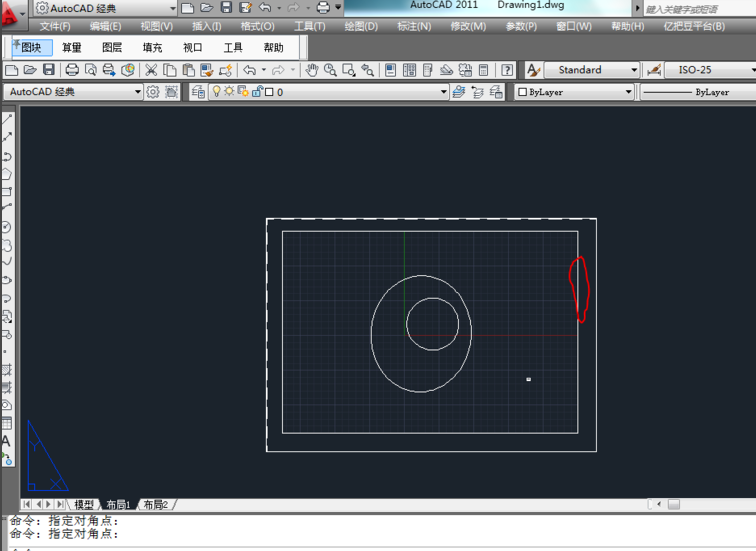Open the Tool Palettes icon
The height and width of the screenshot is (551, 756).
click(x=428, y=70)
